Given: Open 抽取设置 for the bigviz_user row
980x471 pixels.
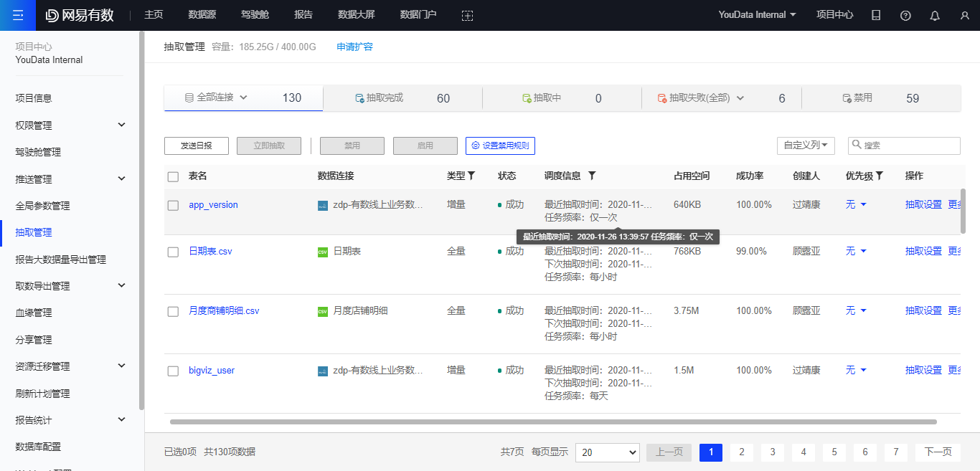Looking at the screenshot, I should [923, 371].
